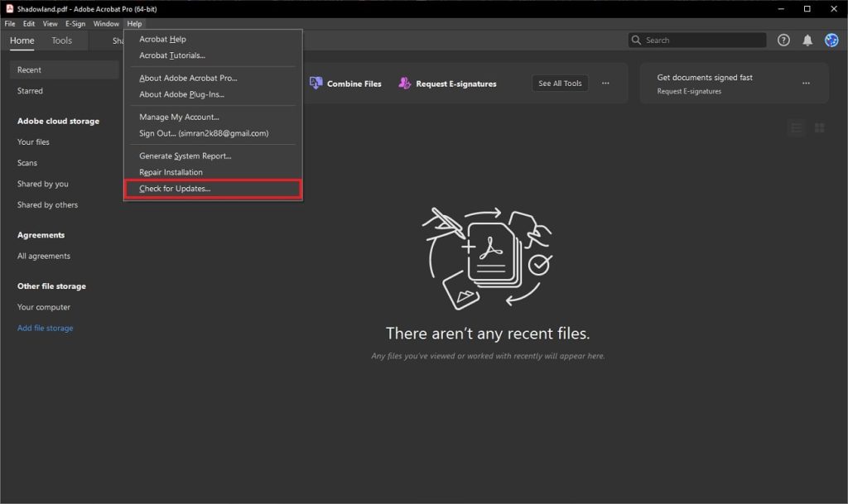Click in the Search field

click(x=697, y=40)
